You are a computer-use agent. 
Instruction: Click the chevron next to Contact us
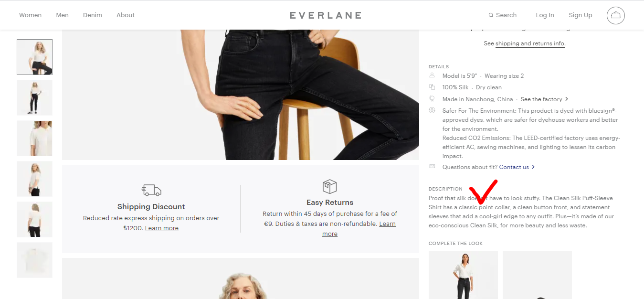(x=533, y=167)
